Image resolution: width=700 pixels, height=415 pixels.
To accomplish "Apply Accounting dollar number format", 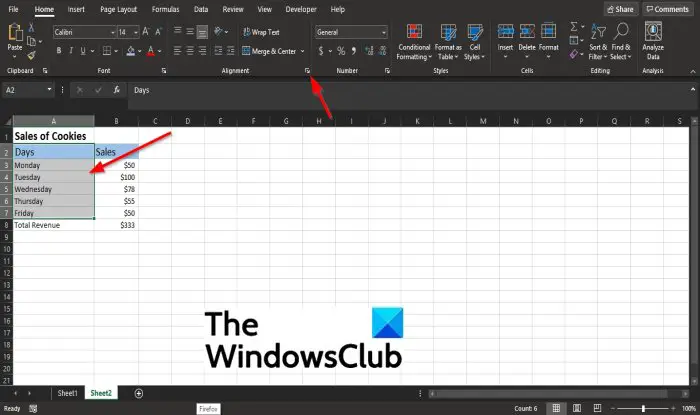I will (x=321, y=51).
